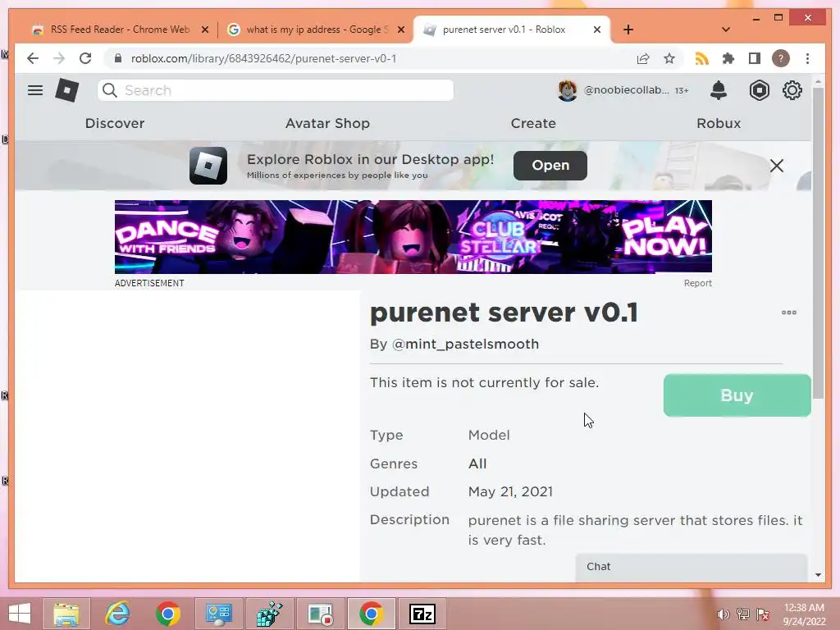Screen dimensions: 840x630
Task: Click the May 21, 2021 updated date
Action: click(510, 492)
